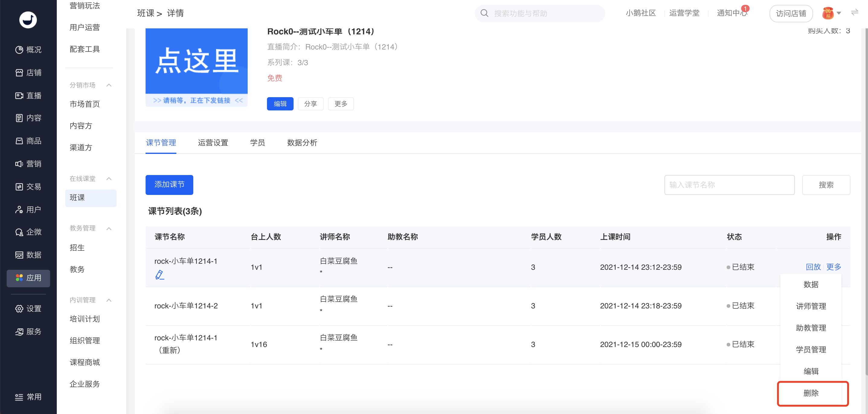
Task: Click the user avatar in the header
Action: (828, 14)
